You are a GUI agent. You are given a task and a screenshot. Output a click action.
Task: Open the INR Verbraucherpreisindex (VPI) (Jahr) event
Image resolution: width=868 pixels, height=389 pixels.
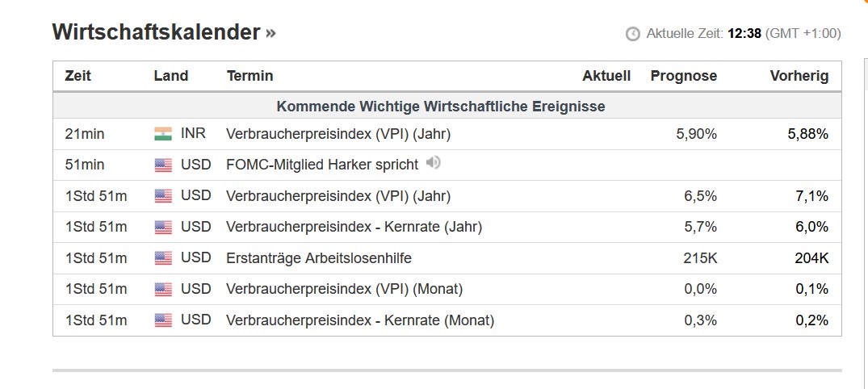(338, 135)
